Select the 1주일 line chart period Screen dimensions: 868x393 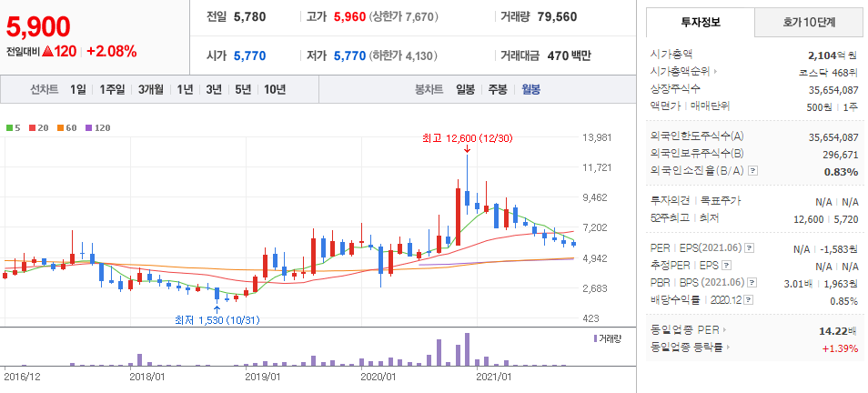pos(113,90)
